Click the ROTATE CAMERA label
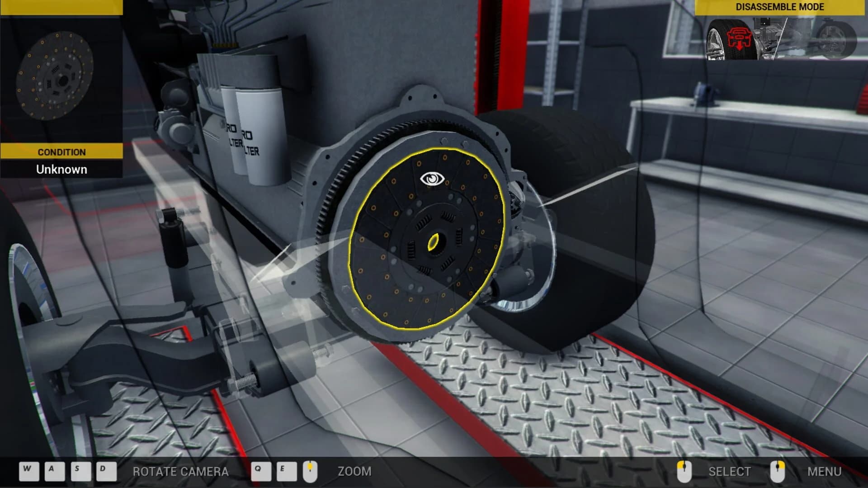Viewport: 868px width, 488px height. (x=180, y=472)
